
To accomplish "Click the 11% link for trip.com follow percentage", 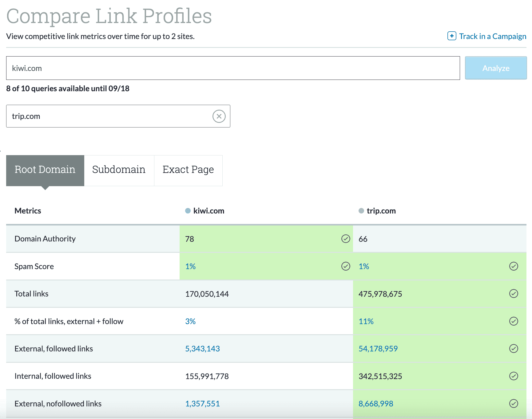I will (x=366, y=321).
